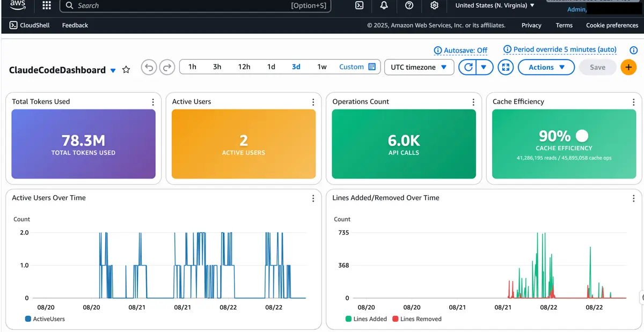The width and height of the screenshot is (644, 332).
Task: Click the redo arrow button
Action: point(167,67)
